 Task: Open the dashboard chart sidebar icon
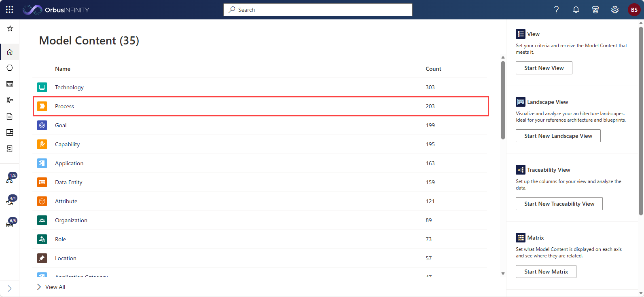[x=10, y=84]
